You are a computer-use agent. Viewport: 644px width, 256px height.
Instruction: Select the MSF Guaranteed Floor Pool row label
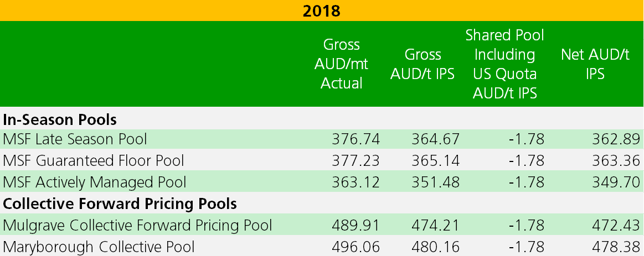93,160
